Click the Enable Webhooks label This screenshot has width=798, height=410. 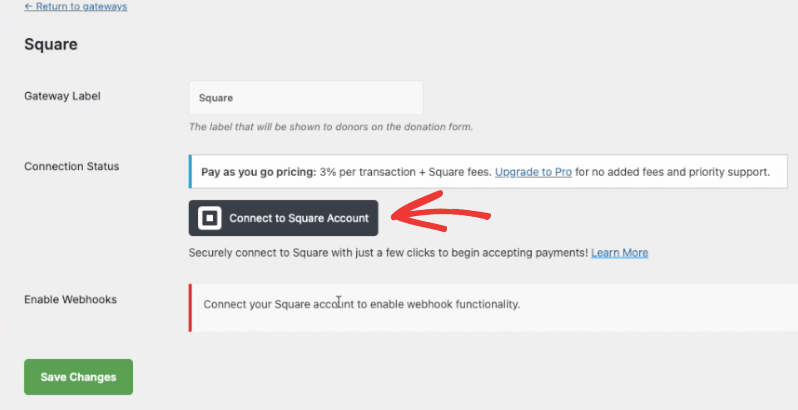click(x=70, y=299)
